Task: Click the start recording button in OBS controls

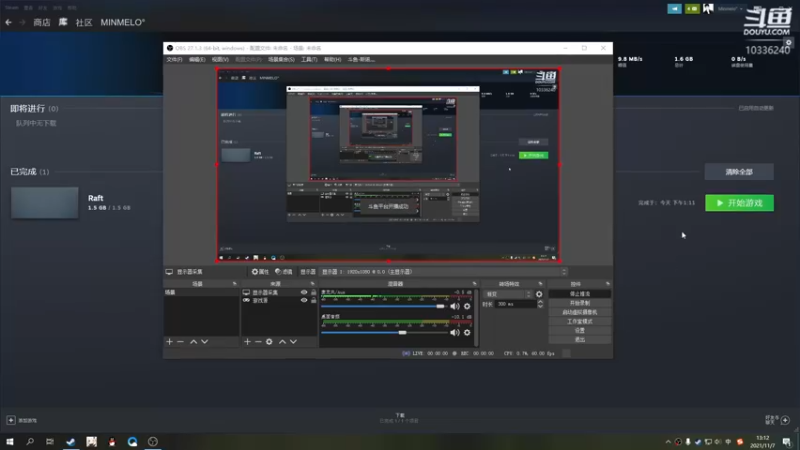Action: coord(580,303)
